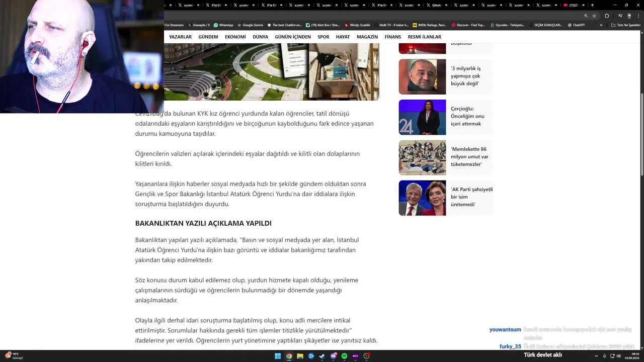Open the Anasayfa / X bookmark
The image size is (644, 362).
[x=199, y=25]
